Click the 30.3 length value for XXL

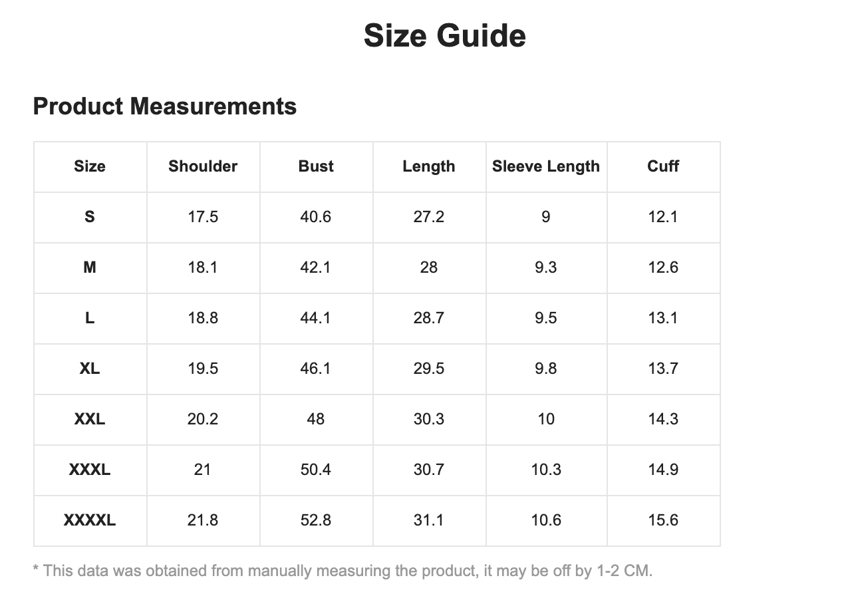tap(429, 419)
